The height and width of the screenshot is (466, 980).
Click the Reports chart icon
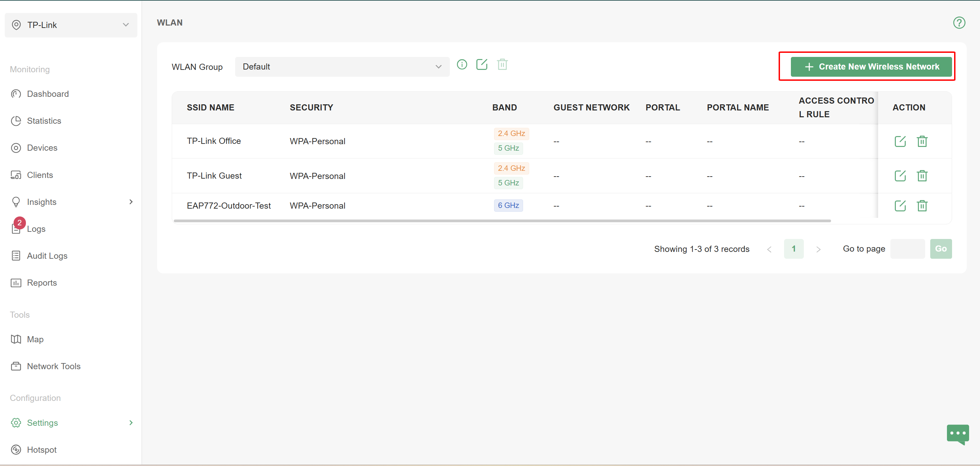(16, 283)
